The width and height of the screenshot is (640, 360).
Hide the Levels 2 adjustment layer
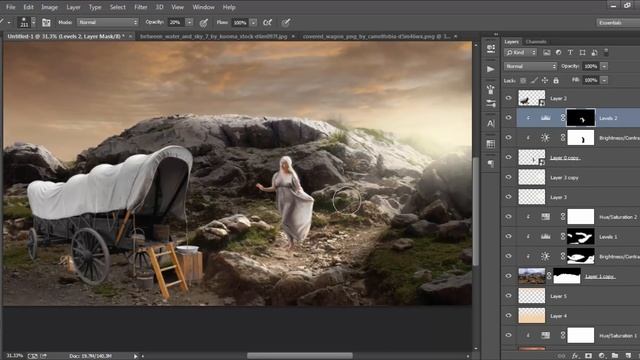pos(509,118)
